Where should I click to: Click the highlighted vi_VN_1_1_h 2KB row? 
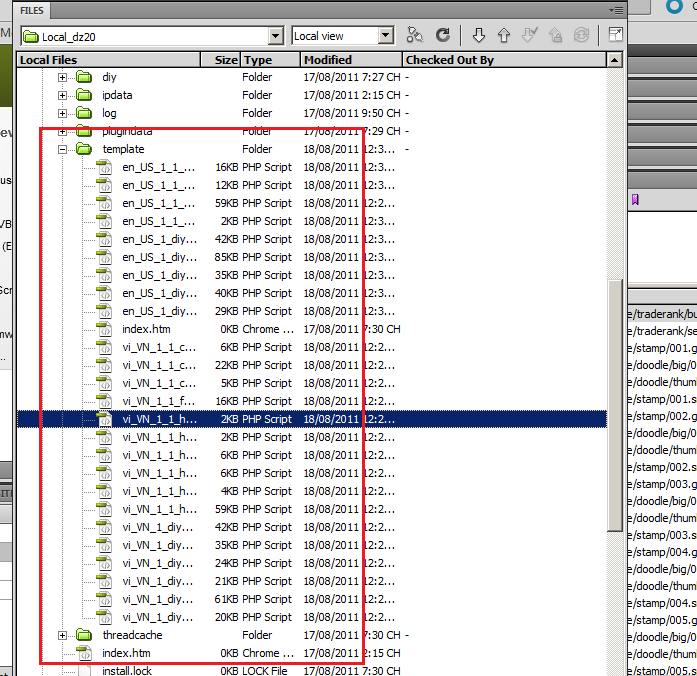[312, 419]
